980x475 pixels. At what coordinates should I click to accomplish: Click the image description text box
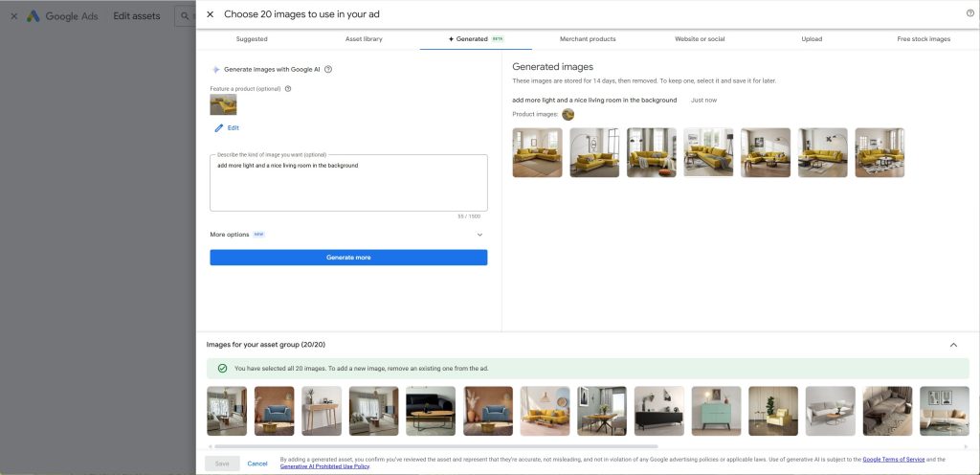348,183
